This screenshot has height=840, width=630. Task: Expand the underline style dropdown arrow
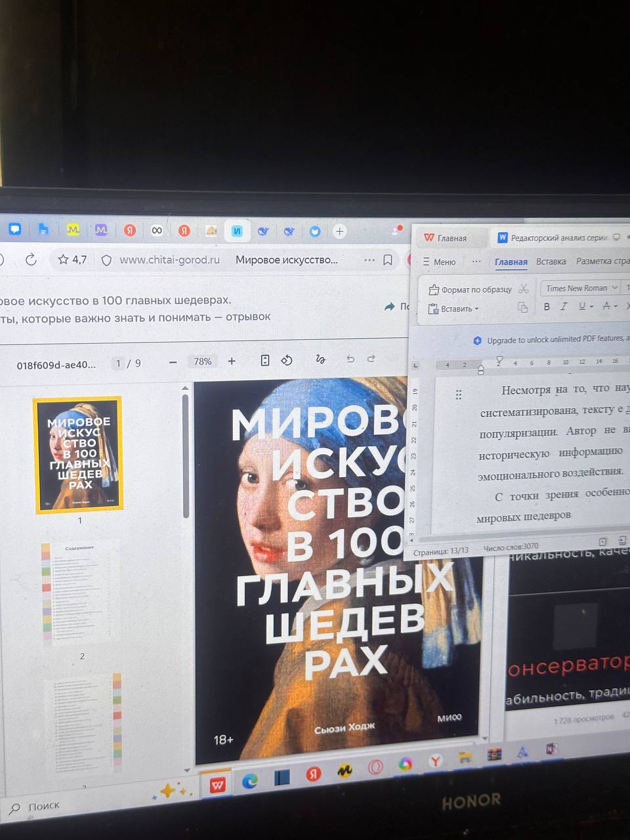[x=591, y=306]
